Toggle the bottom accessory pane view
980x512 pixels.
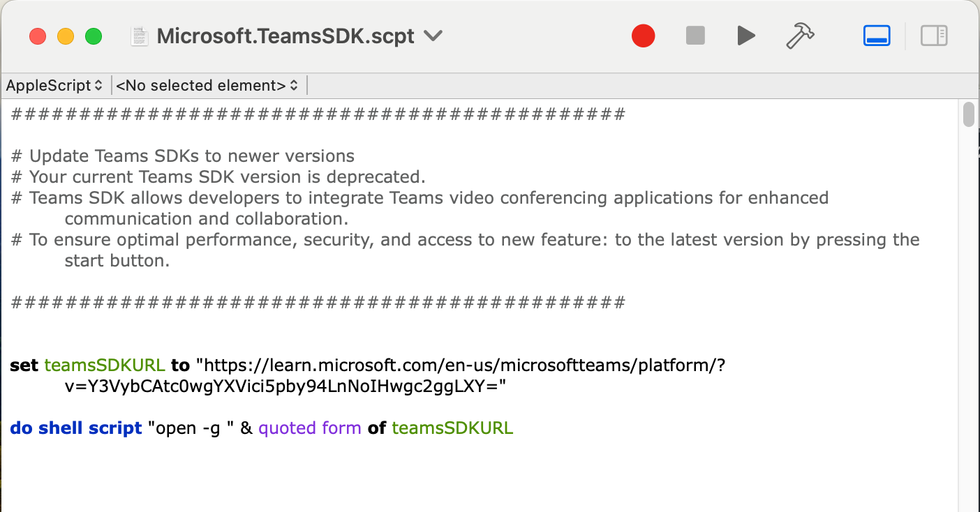877,36
